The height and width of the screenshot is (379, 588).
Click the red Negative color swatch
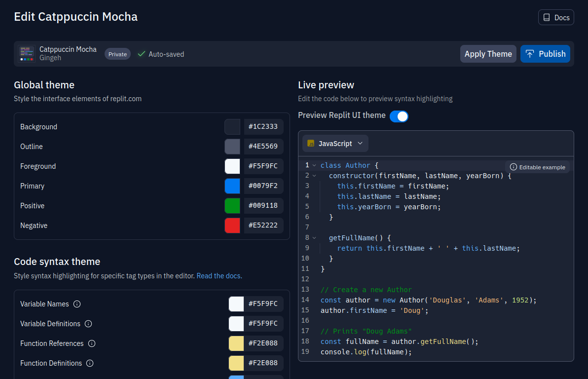point(232,226)
